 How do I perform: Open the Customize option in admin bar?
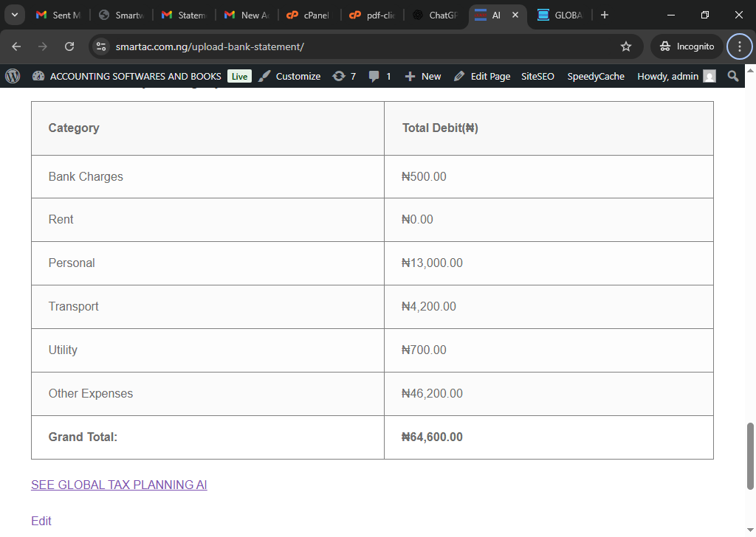[x=289, y=76]
